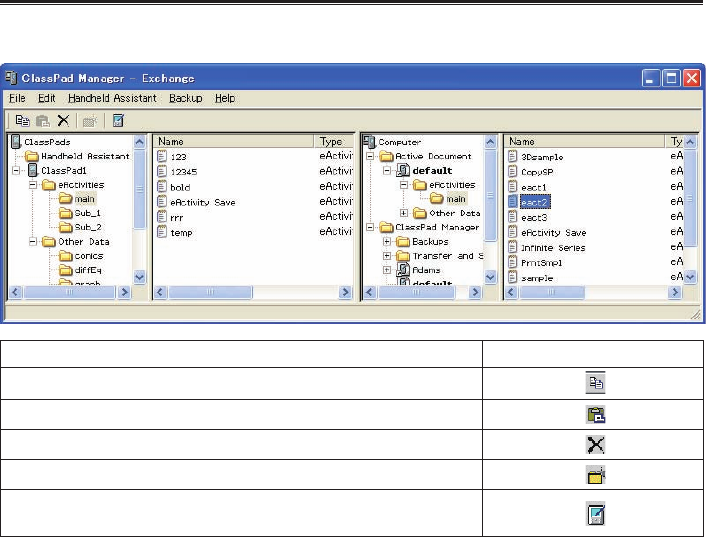This screenshot has height=537, width=706.
Task: Open the File menu
Action: click(17, 98)
